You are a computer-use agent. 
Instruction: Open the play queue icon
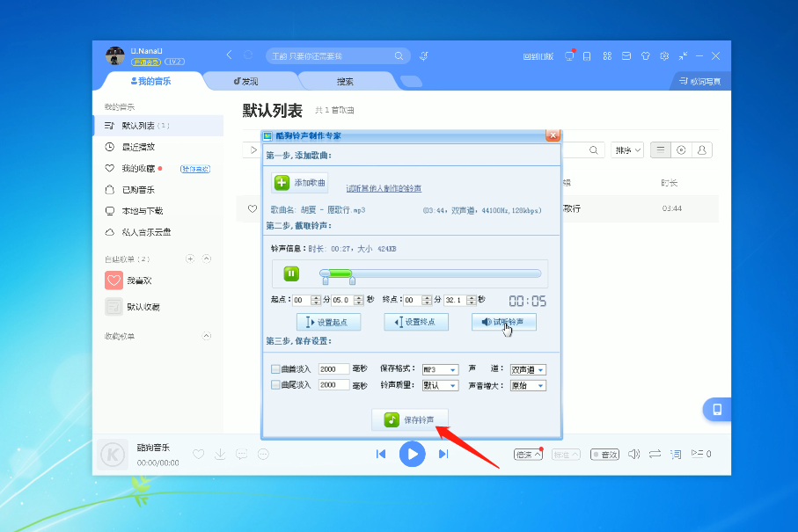(701, 454)
